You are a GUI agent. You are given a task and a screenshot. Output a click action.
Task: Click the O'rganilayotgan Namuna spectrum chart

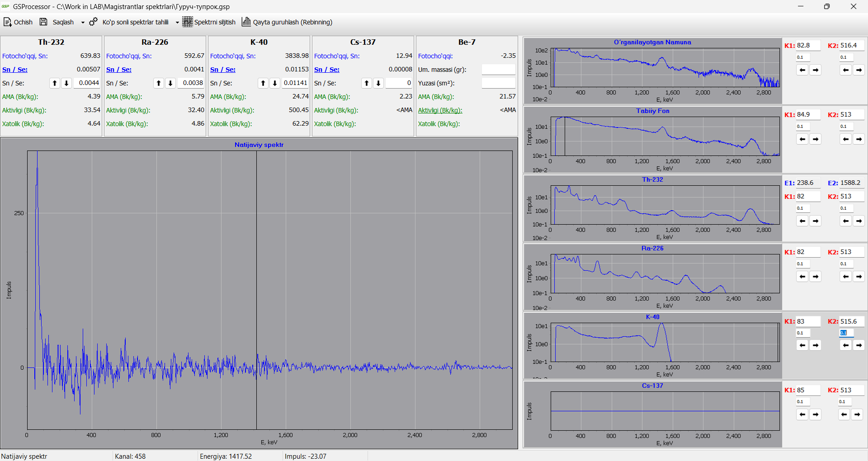click(652, 71)
